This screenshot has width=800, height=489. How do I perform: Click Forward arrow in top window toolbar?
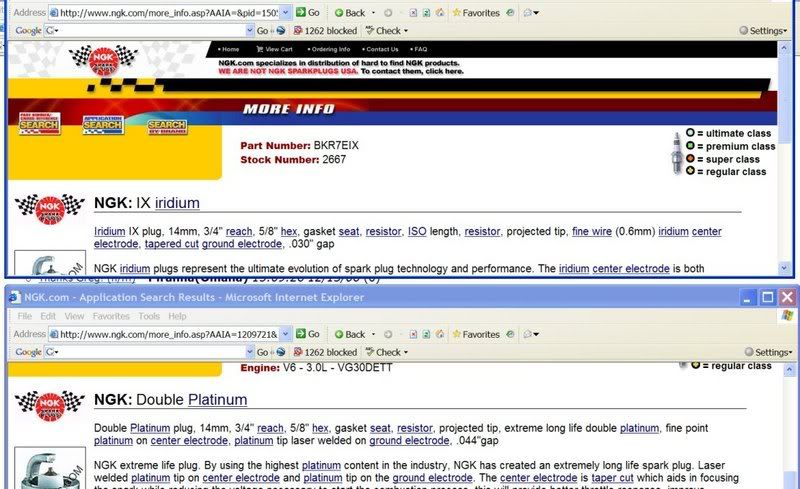(x=388, y=13)
